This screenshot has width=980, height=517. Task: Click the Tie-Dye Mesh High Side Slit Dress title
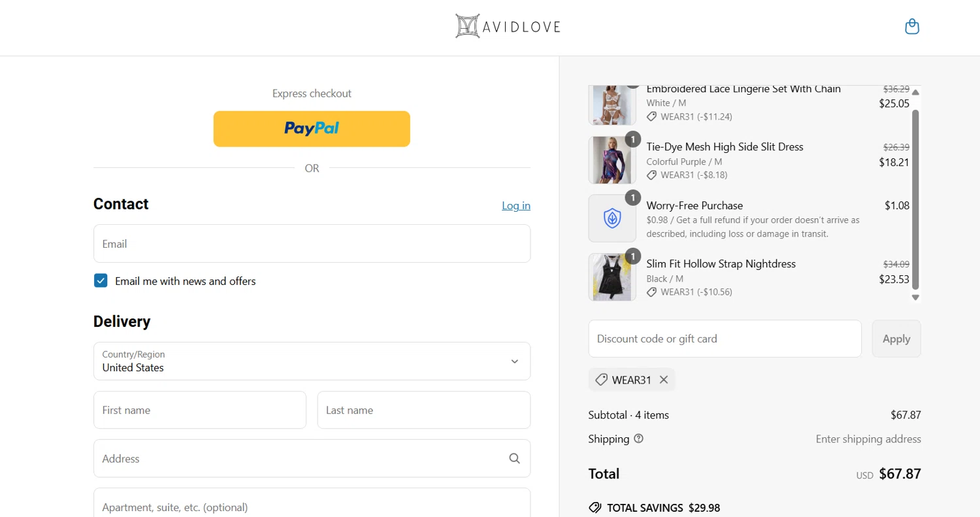(725, 146)
